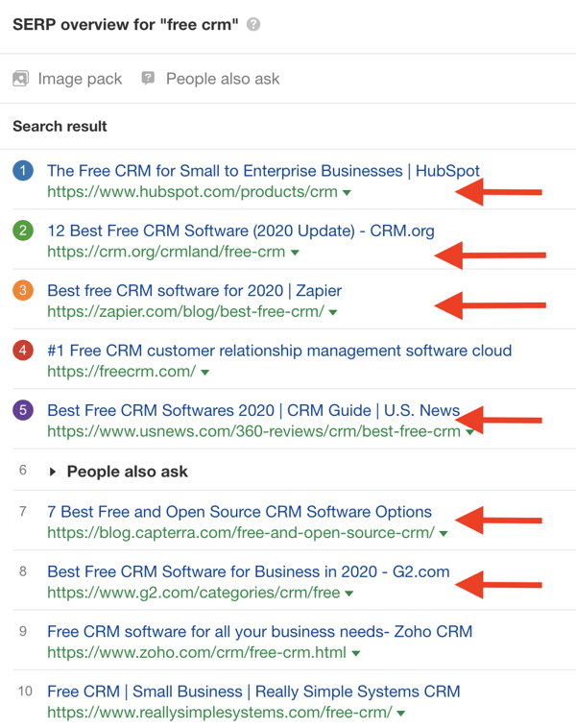Click the blue position 1 badge

pyautogui.click(x=24, y=171)
